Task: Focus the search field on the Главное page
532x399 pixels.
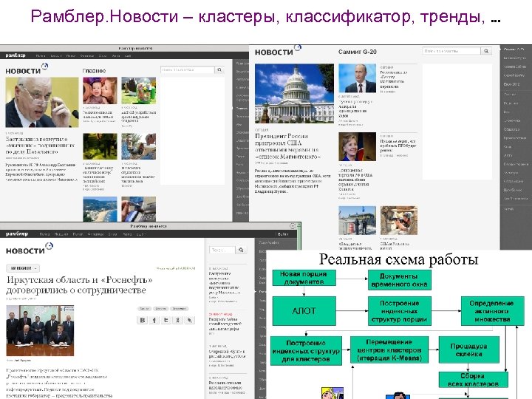Action: [x=187, y=70]
